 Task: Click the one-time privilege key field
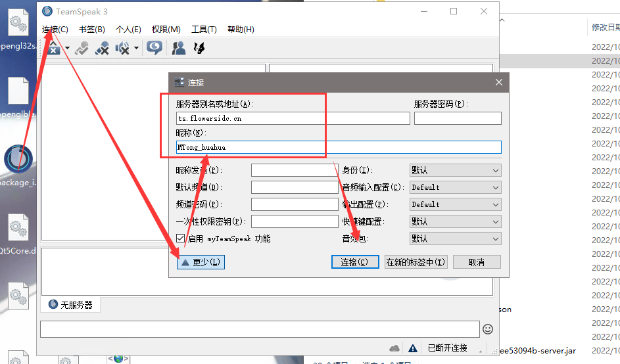tap(295, 221)
